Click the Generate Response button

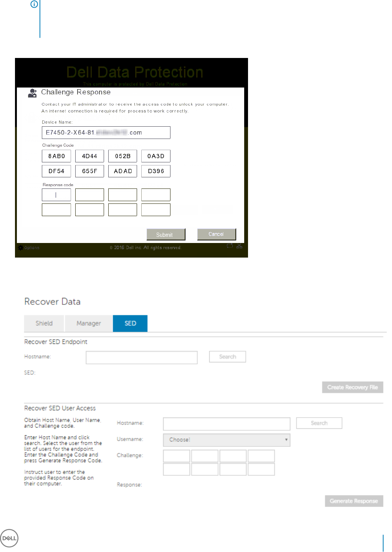point(354,501)
